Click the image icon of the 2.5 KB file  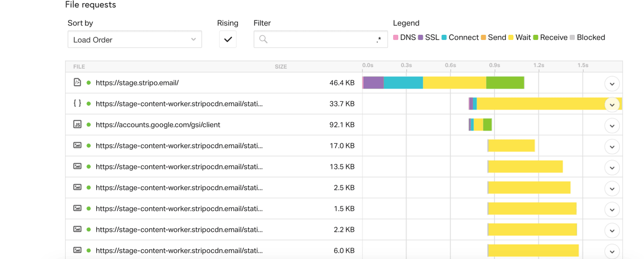tap(77, 187)
